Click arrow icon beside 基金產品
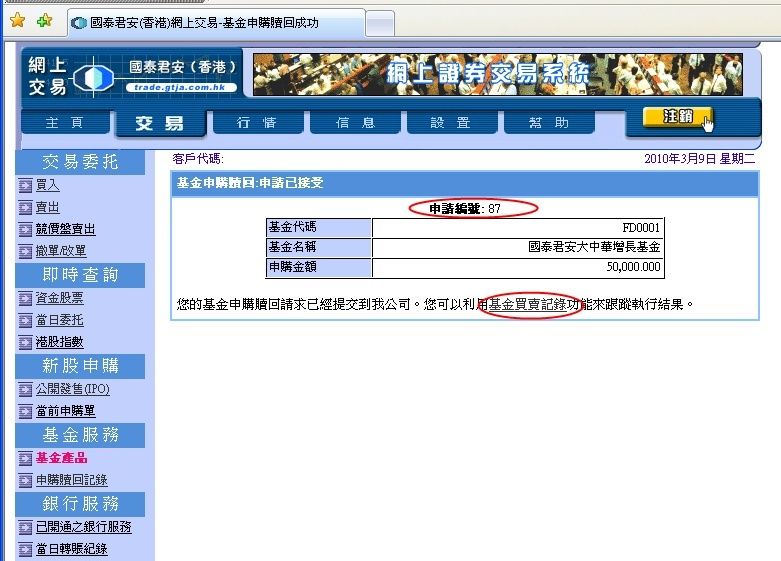 (25, 458)
